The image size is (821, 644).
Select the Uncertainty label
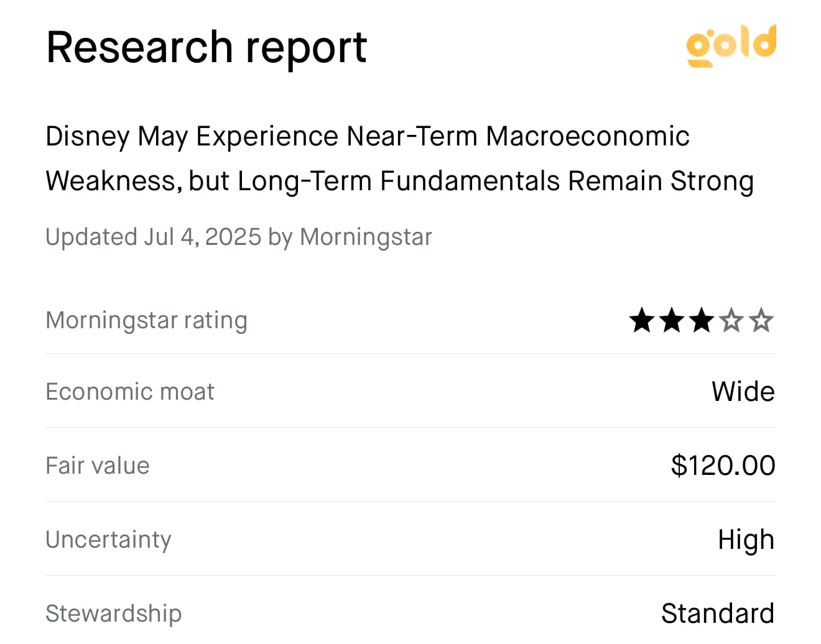[108, 540]
